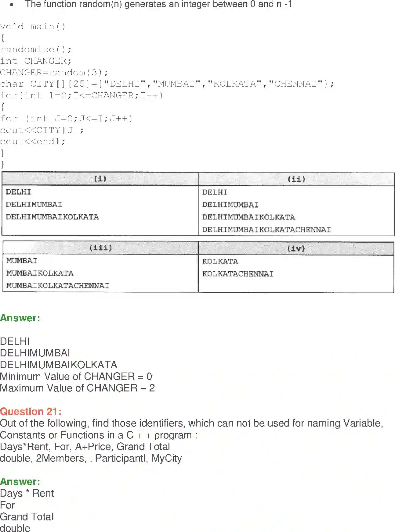
Task: Click "Maximum Value of CHANGER = 2" text
Action: (x=77, y=388)
